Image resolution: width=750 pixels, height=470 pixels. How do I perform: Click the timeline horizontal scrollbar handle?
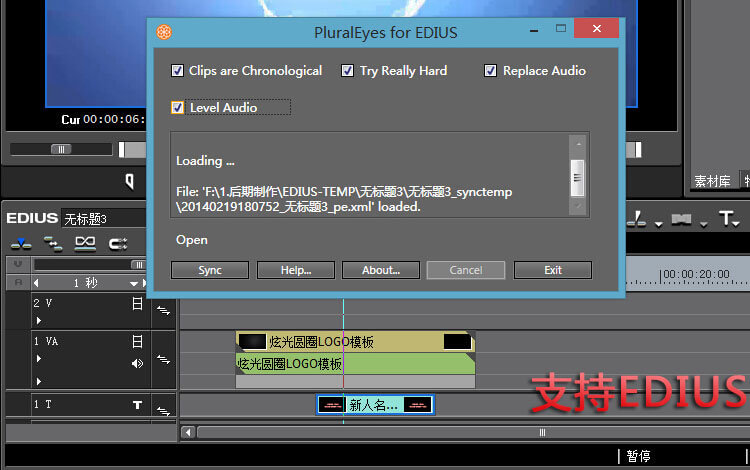(542, 433)
